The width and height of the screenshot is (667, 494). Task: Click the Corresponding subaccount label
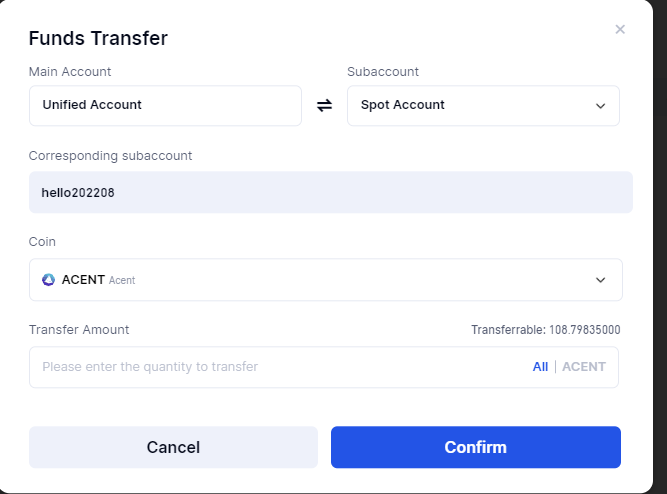pyautogui.click(x=110, y=156)
